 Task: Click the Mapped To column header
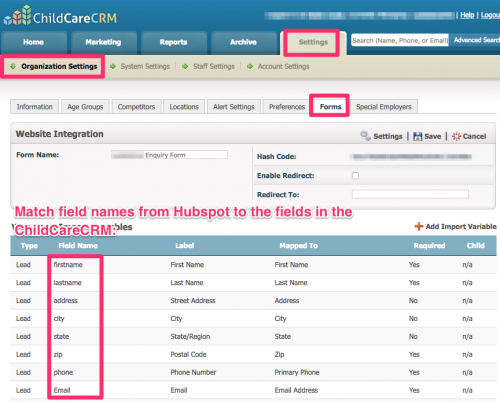(298, 246)
